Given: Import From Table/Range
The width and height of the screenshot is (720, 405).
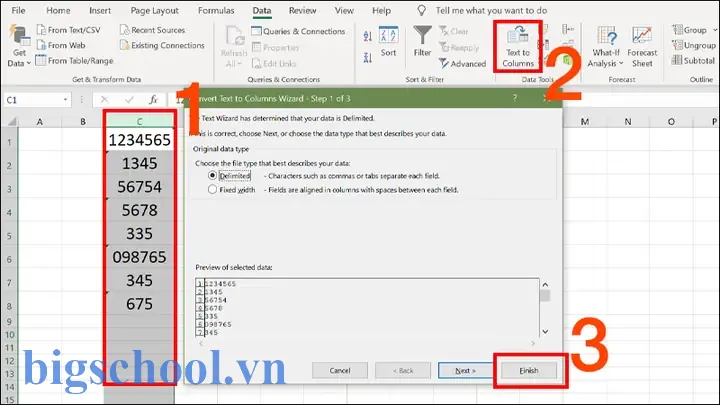Looking at the screenshot, I should pyautogui.click(x=74, y=60).
